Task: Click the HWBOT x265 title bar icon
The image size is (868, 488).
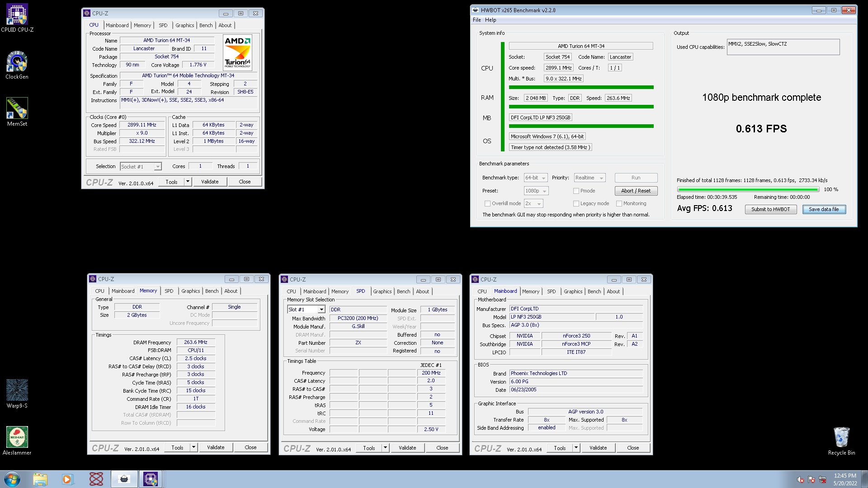Action: pyautogui.click(x=475, y=10)
